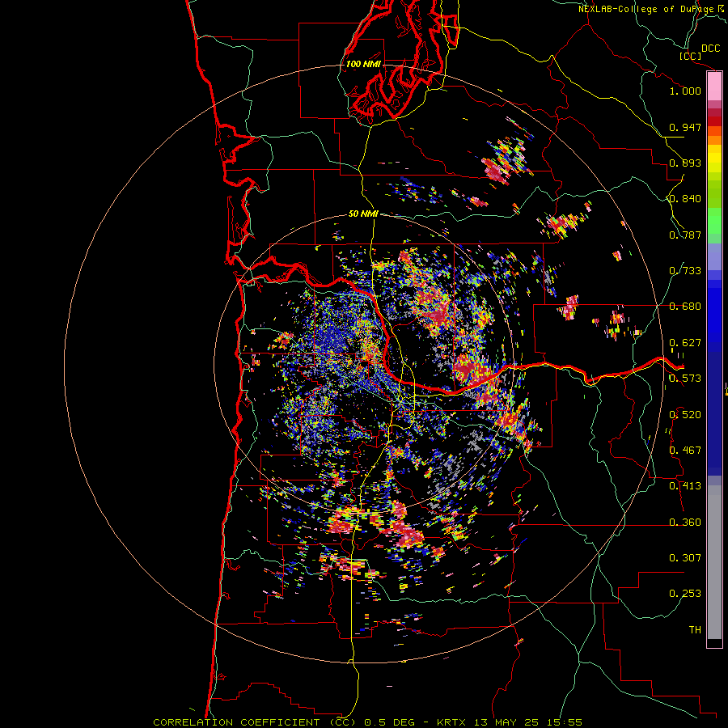Viewport: 728px width, 728px height.
Task: Pick the gray swatch beside 0.307
Action: (714, 562)
